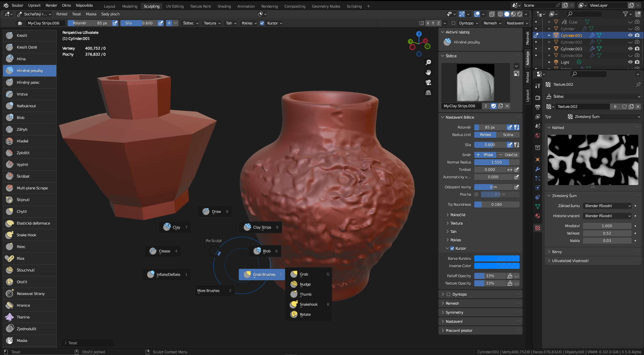The image size is (644, 355).
Task: Click the Inverse Color swatch
Action: coord(497,266)
